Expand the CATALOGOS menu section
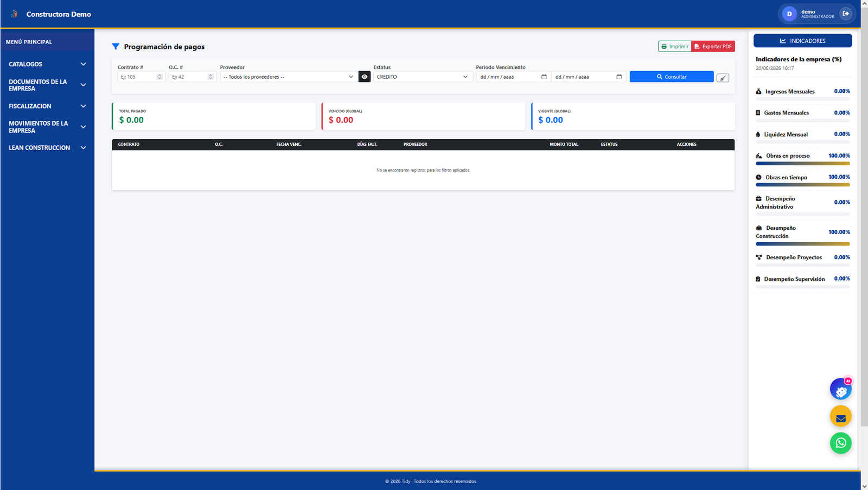The height and width of the screenshot is (490, 868). pyautogui.click(x=47, y=64)
